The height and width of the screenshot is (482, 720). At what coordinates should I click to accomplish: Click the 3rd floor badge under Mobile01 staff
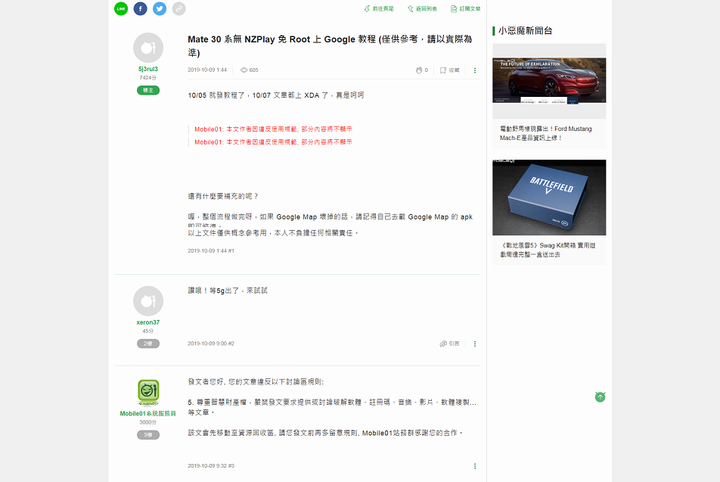click(148, 435)
